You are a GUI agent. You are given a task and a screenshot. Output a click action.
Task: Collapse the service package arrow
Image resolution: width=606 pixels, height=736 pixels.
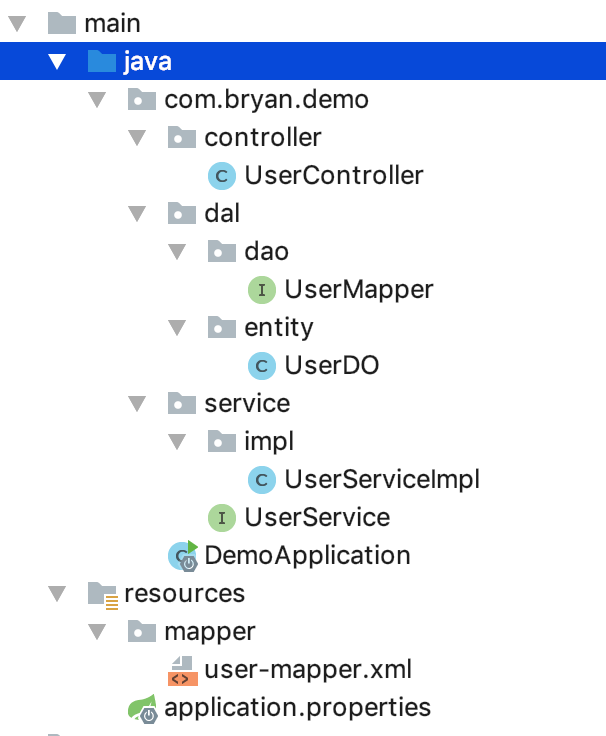137,404
